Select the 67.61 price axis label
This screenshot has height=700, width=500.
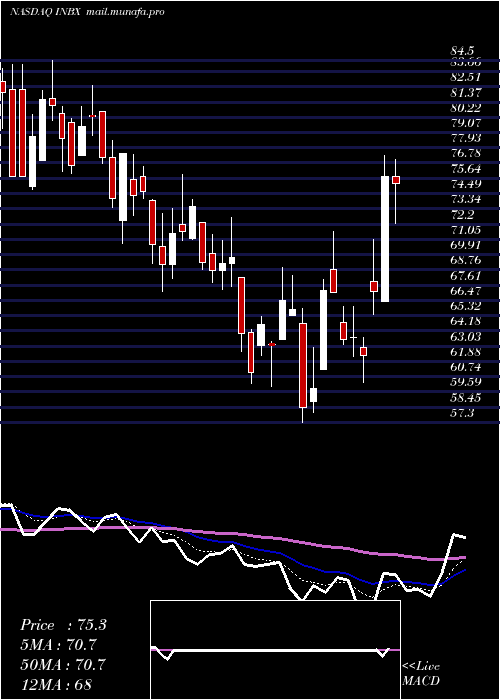(465, 276)
